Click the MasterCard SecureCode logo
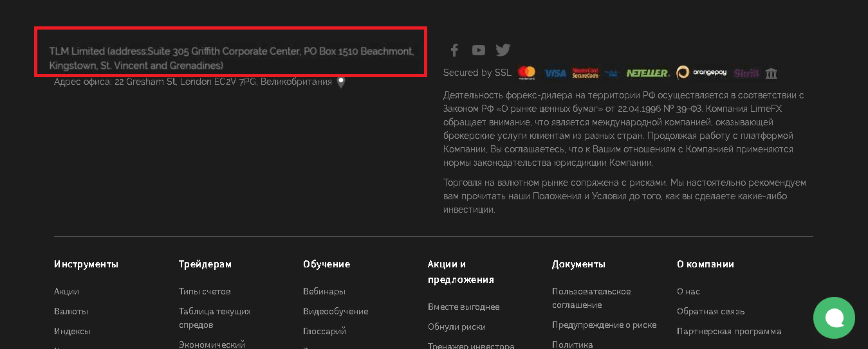The image size is (868, 349). click(x=586, y=73)
